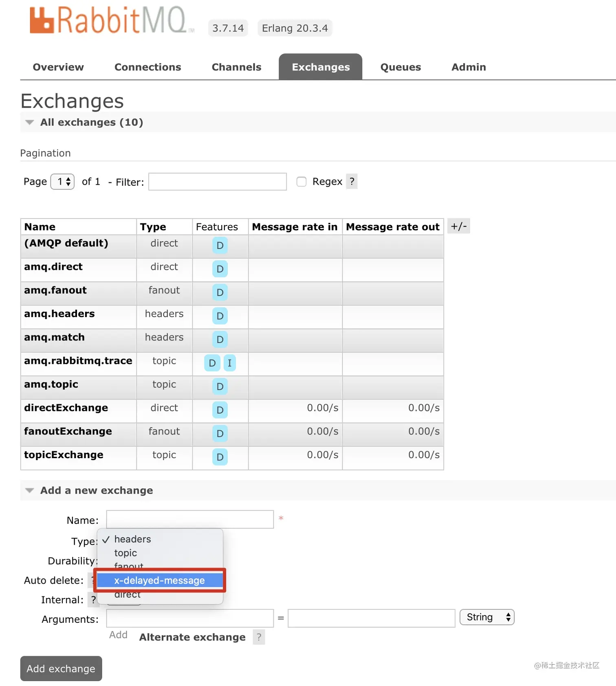Open the directExchange details
Screen dimensions: 616x686
(66, 408)
